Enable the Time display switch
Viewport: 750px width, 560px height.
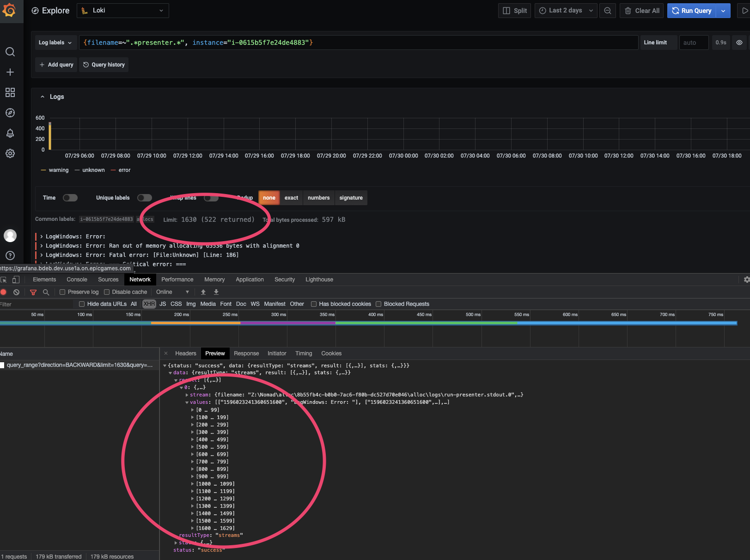[x=70, y=197]
